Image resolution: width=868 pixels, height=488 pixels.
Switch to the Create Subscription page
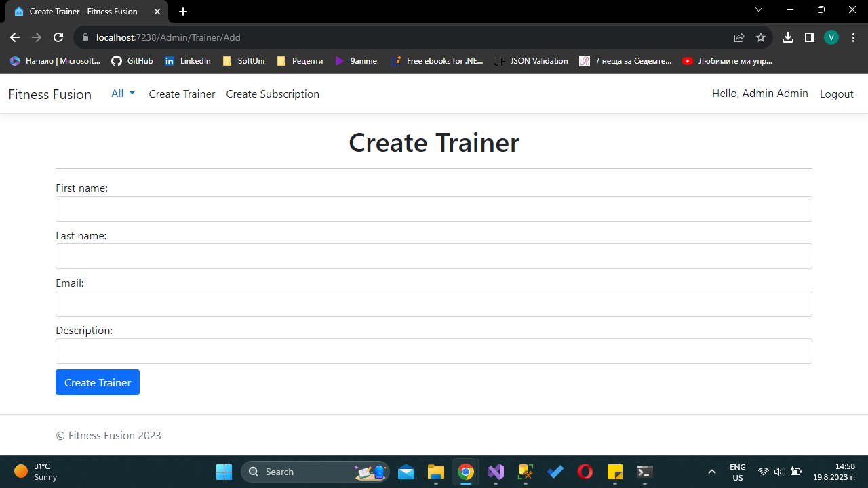pyautogui.click(x=272, y=94)
